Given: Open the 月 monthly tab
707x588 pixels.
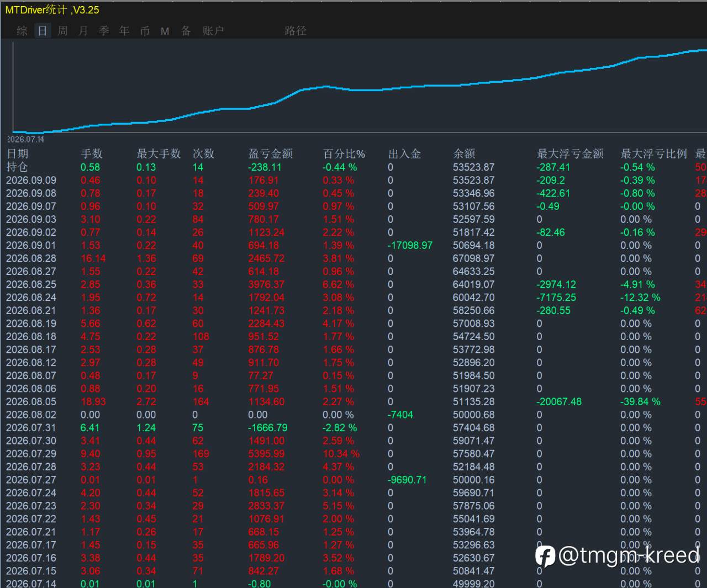Looking at the screenshot, I should (x=83, y=31).
